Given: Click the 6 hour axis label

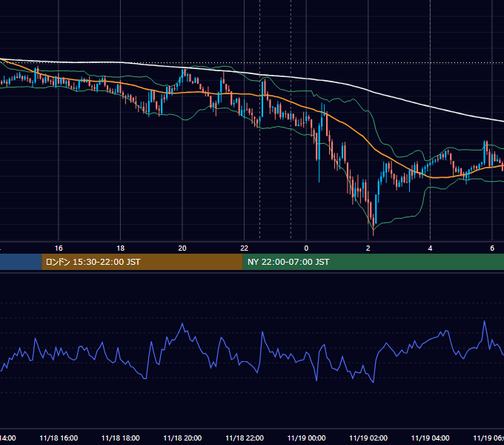Looking at the screenshot, I should coord(492,248).
